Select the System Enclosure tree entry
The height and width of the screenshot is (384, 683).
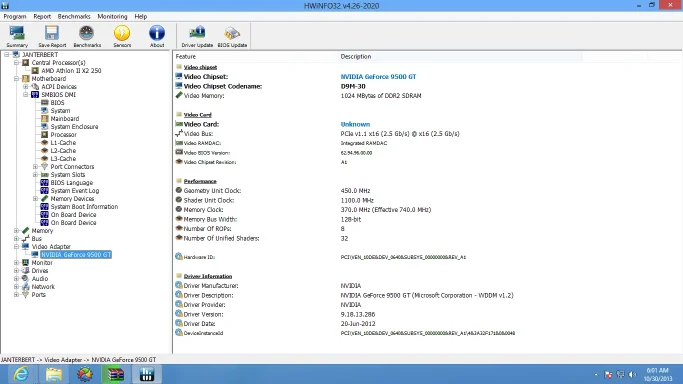pos(74,127)
